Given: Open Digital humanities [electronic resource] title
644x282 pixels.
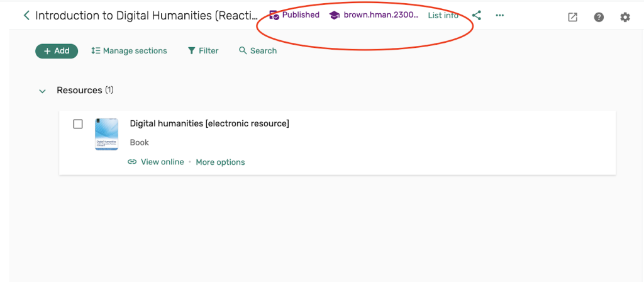Looking at the screenshot, I should pos(209,123).
